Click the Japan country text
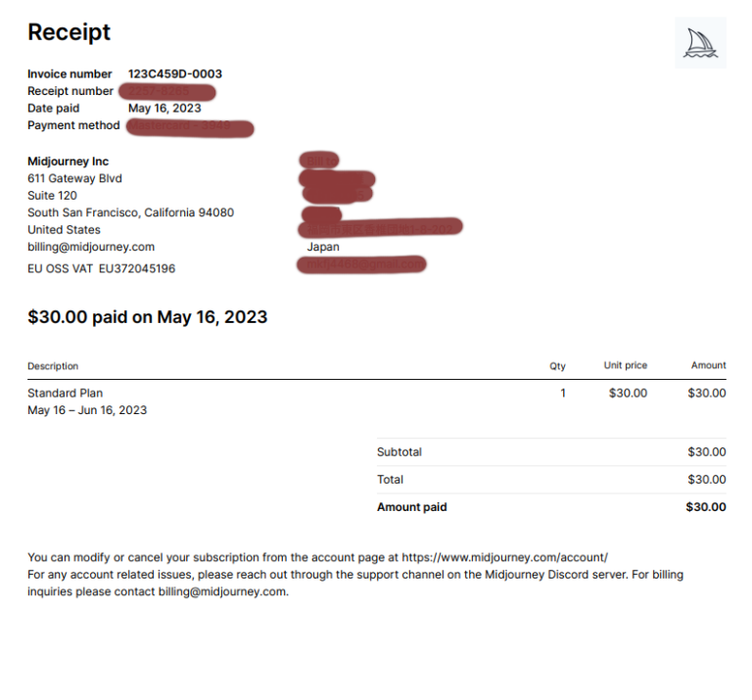The image size is (752, 700). [x=323, y=247]
